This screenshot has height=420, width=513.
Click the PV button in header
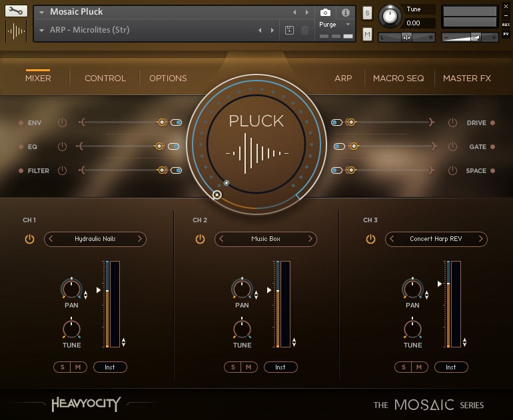pyautogui.click(x=506, y=34)
